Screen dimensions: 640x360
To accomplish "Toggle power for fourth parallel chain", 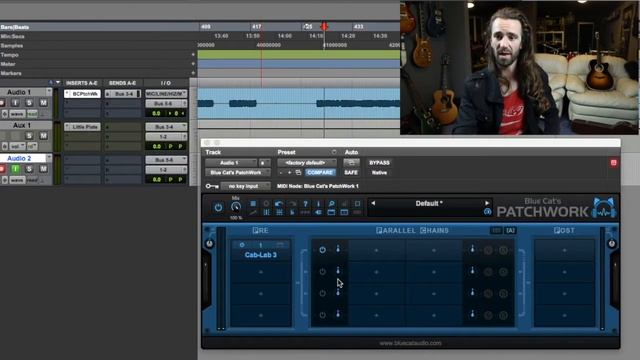I will point(322,315).
